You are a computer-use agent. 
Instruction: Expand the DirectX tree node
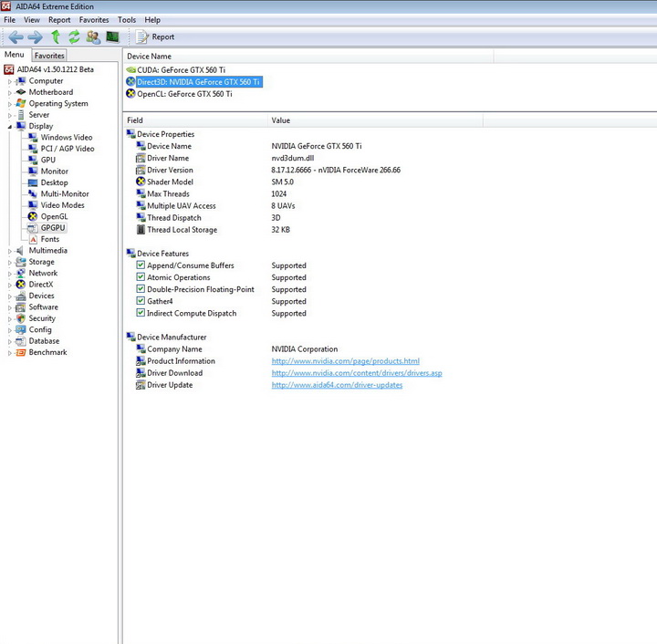[10, 286]
